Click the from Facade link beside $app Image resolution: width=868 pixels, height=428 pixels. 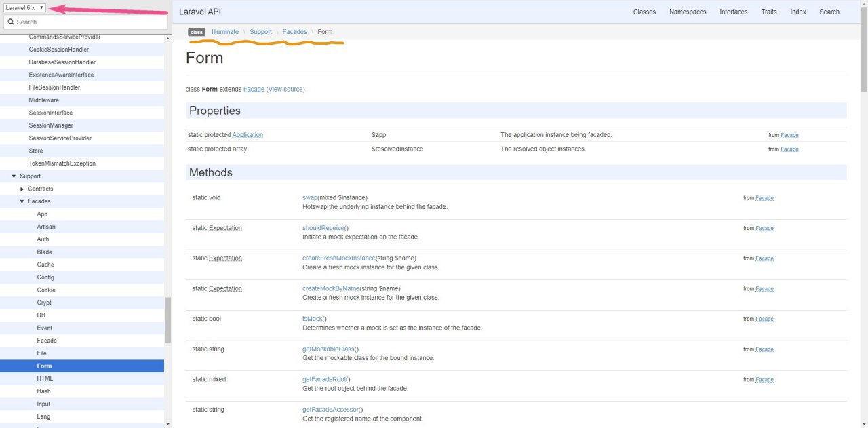(x=789, y=135)
